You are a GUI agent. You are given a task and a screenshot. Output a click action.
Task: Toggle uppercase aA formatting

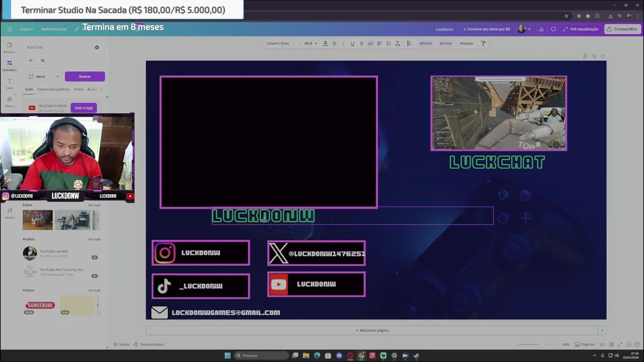coord(370,43)
